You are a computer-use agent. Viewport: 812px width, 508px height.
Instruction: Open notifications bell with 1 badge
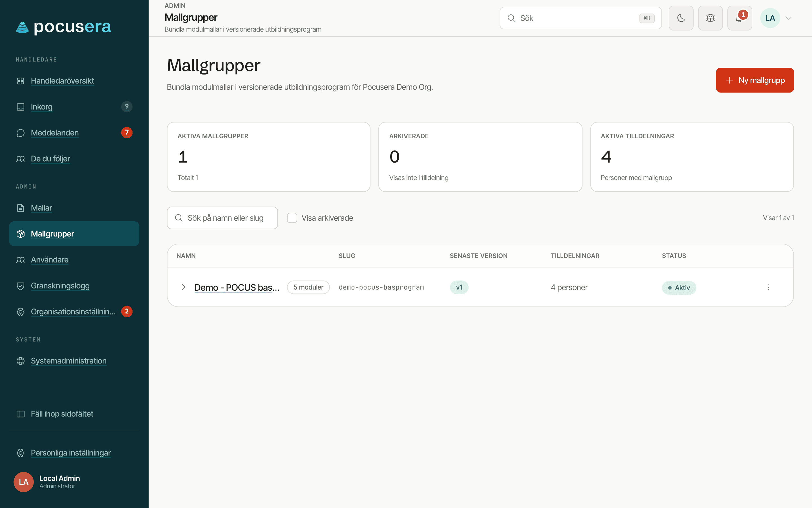(x=740, y=18)
